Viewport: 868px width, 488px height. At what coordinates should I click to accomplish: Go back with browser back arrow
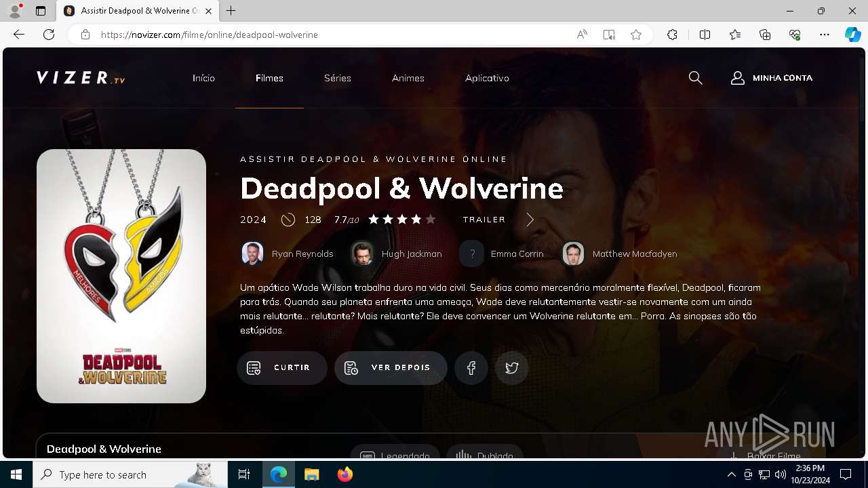coord(19,35)
